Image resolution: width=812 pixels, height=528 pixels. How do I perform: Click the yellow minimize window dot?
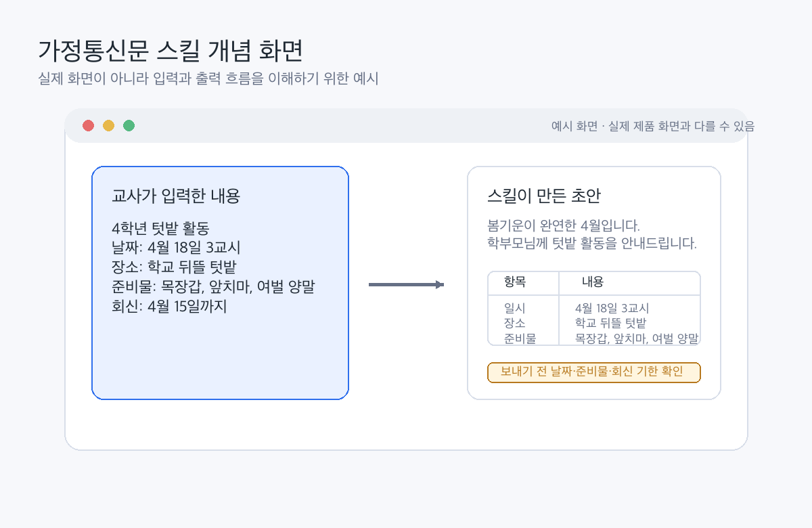point(108,125)
